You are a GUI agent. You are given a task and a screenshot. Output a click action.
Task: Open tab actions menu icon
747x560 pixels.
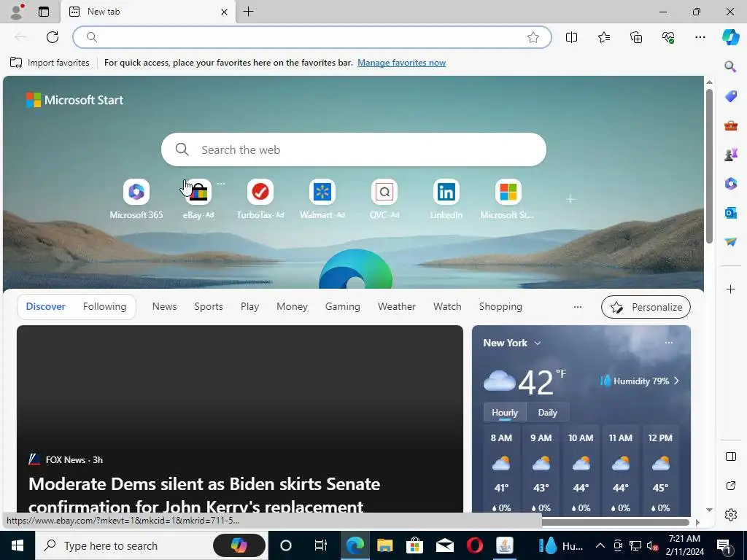[x=44, y=12]
